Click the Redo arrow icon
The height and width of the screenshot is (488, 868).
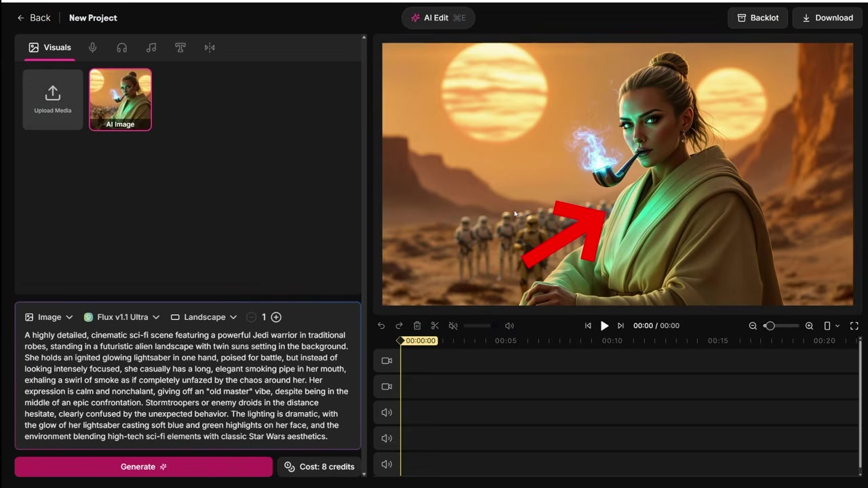click(x=399, y=326)
